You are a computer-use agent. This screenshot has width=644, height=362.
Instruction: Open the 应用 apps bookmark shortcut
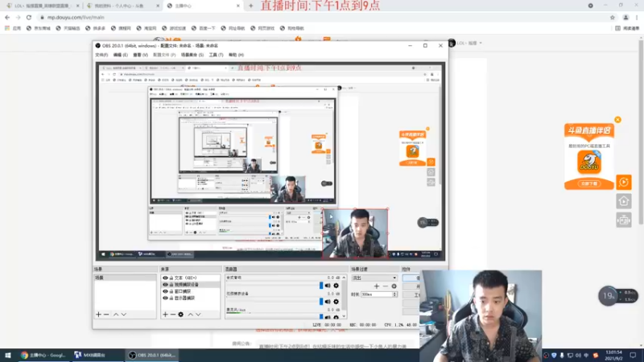[x=13, y=28]
